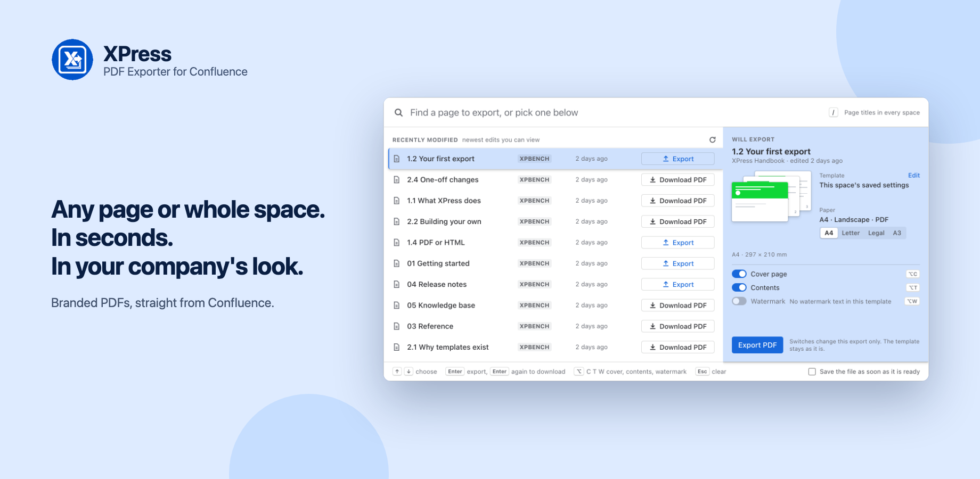The width and height of the screenshot is (980, 479).
Task: Export the 1.4 PDF or HTML page
Action: click(x=678, y=243)
